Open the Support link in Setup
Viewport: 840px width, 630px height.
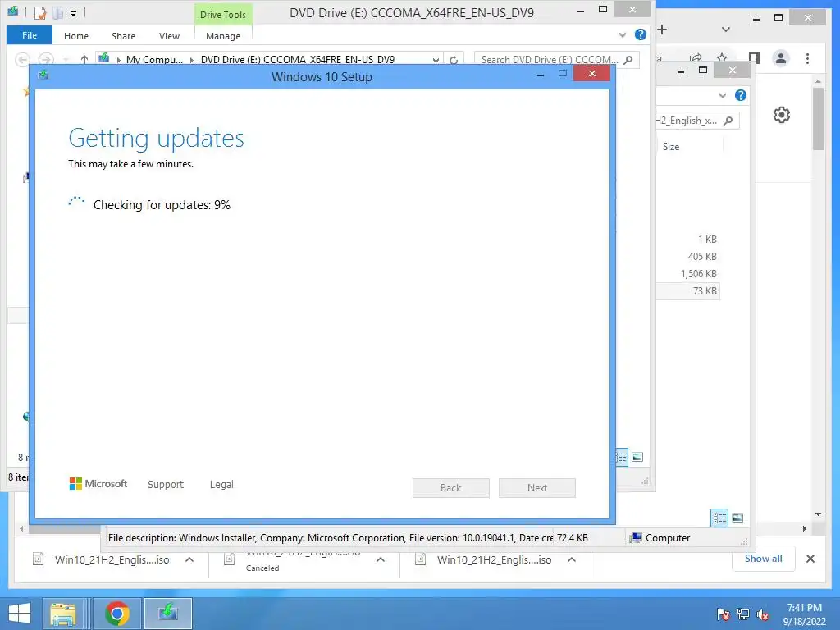(x=166, y=484)
